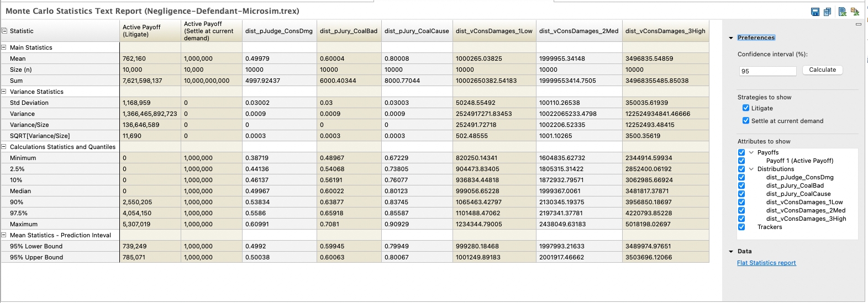Collapse the Distributions tree node
Screen dimensions: 868x303
point(751,169)
